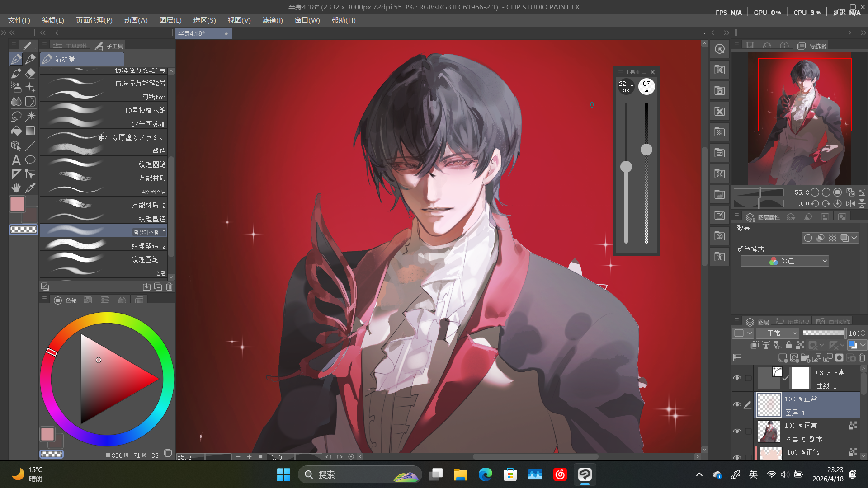The image size is (868, 488).
Task: Select the lasso selection tool
Action: point(16,116)
